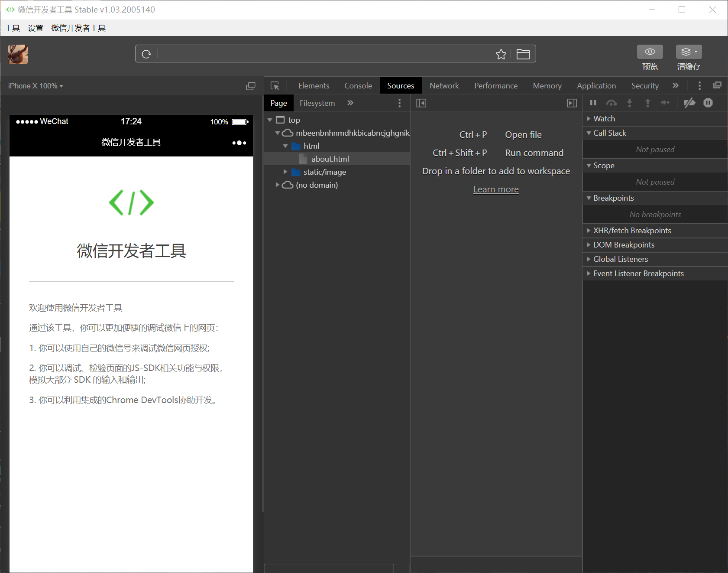Open the folder icon beside address bar
The height and width of the screenshot is (573, 728).
coord(523,54)
